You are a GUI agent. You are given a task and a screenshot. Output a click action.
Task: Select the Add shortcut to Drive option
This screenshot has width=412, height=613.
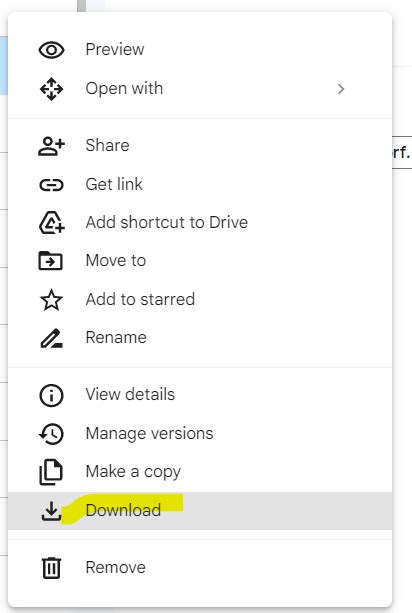200,222
